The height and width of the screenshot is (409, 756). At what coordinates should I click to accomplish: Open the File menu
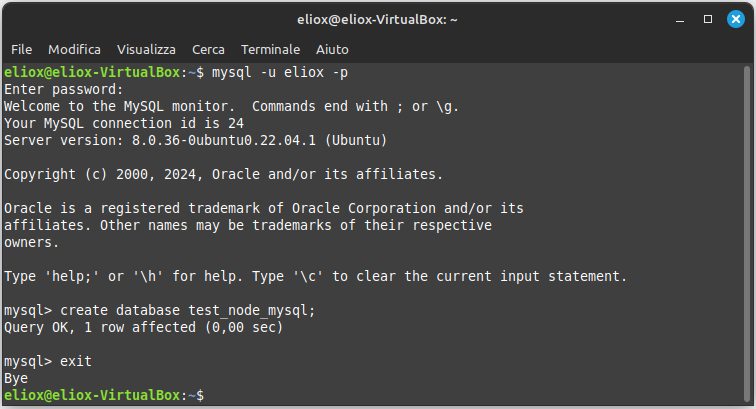pyautogui.click(x=22, y=49)
